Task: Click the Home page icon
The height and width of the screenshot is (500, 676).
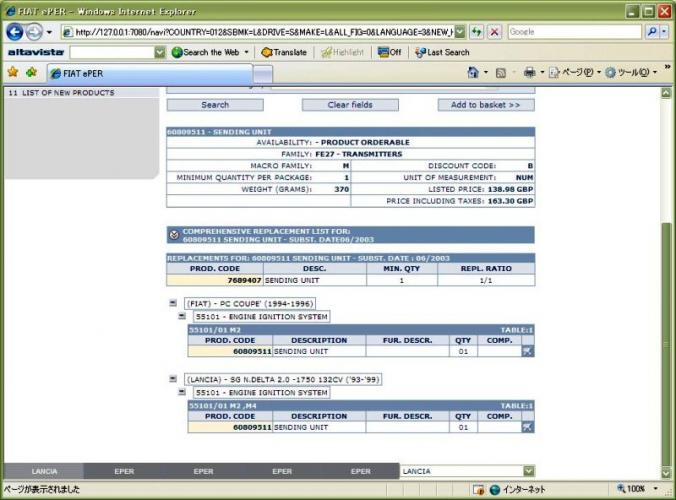Action: pos(473,72)
